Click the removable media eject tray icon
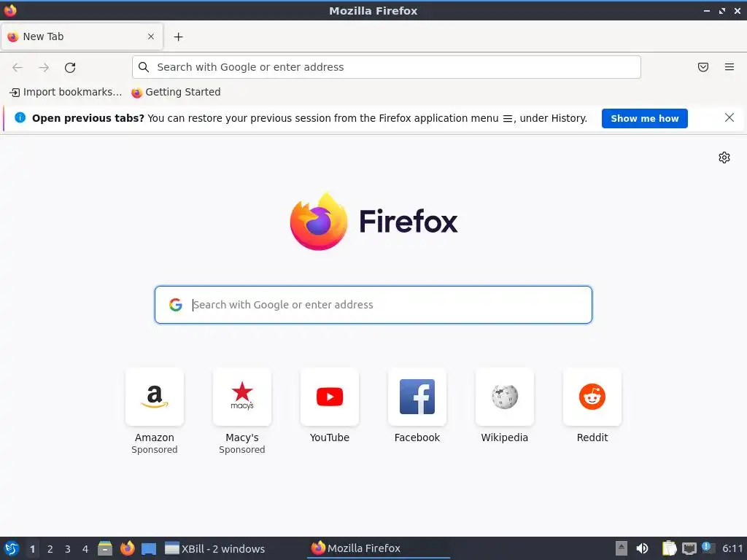747x560 pixels. click(x=622, y=548)
